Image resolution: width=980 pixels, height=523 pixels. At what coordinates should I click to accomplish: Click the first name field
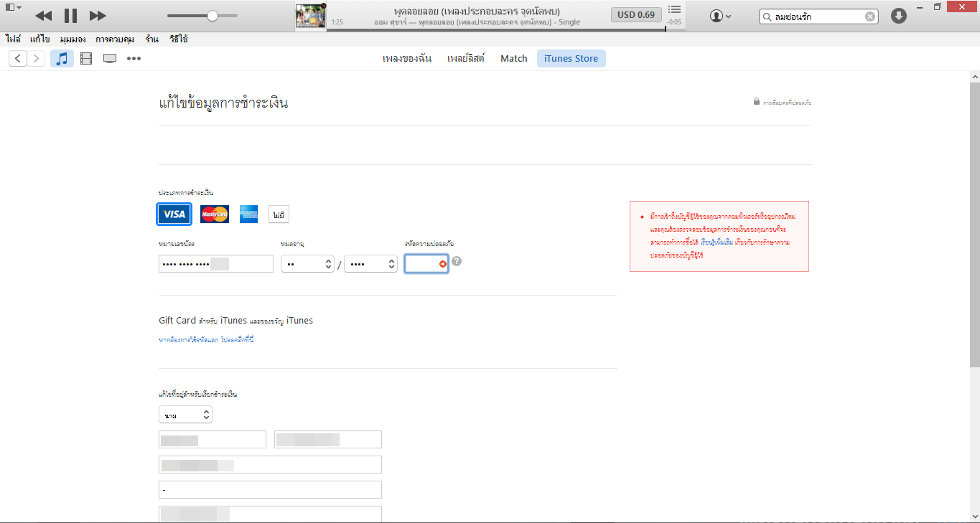(213, 439)
